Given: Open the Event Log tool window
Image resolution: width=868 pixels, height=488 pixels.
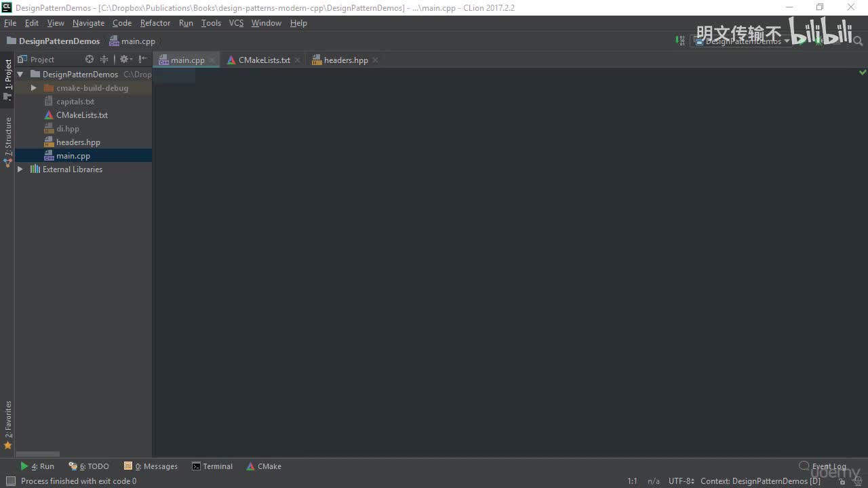Looking at the screenshot, I should tap(823, 466).
